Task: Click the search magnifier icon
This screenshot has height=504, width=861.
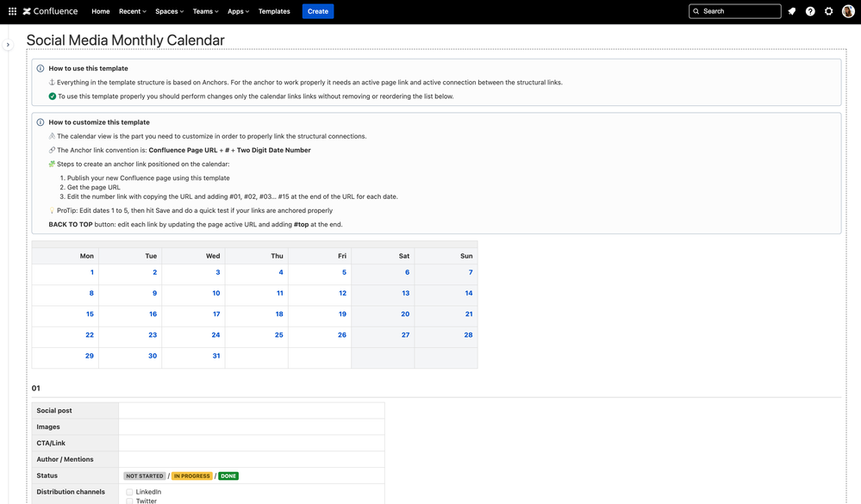Action: click(695, 11)
